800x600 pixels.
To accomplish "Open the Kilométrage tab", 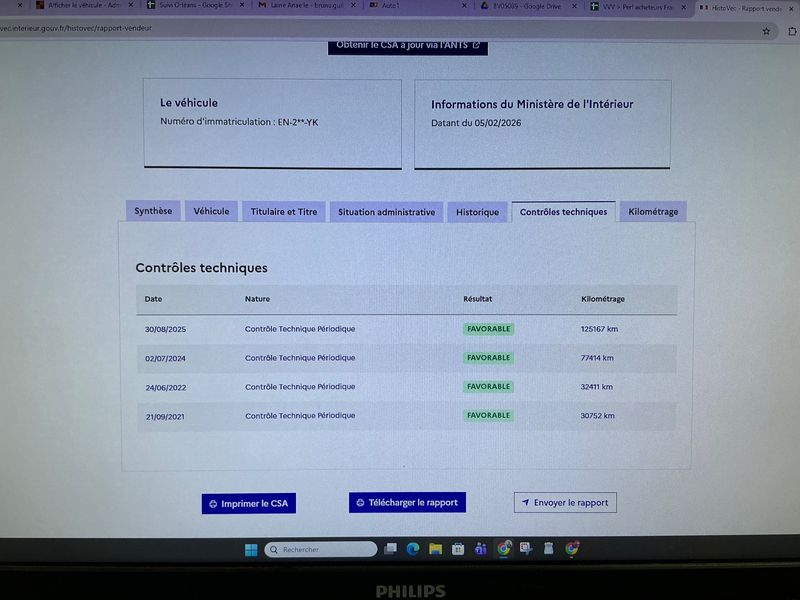I will pos(653,212).
